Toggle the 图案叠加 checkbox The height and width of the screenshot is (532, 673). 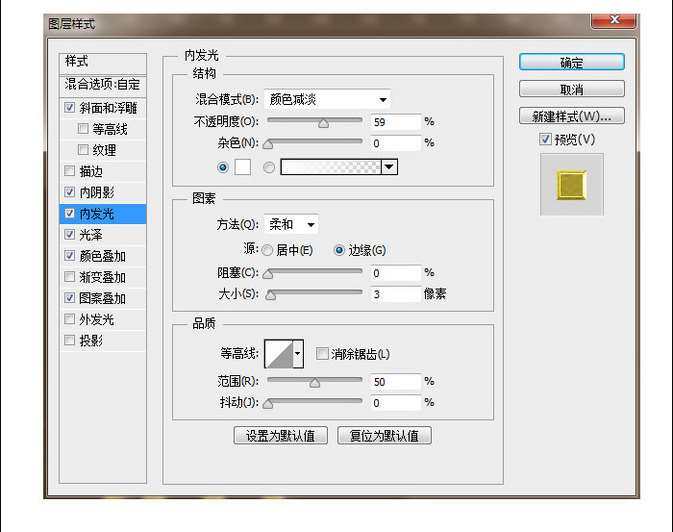pyautogui.click(x=70, y=298)
